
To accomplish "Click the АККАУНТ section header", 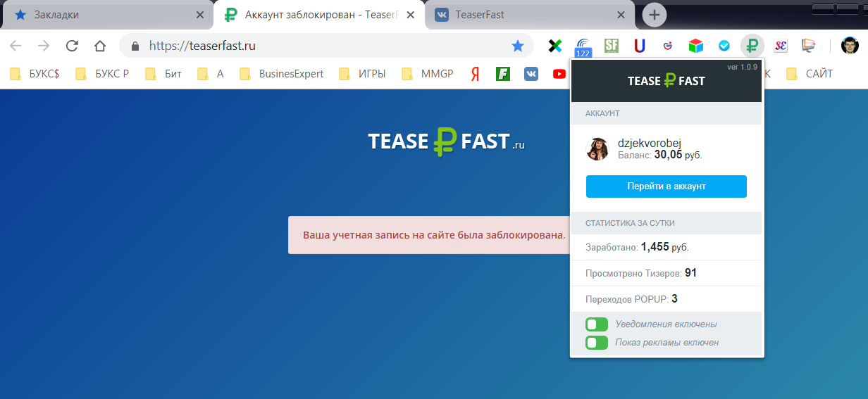I will (666, 113).
